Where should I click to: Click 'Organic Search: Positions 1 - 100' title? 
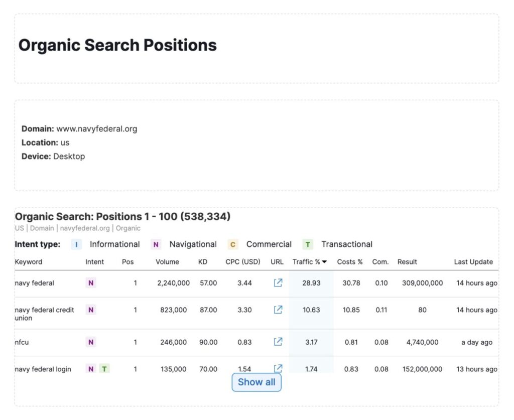122,217
